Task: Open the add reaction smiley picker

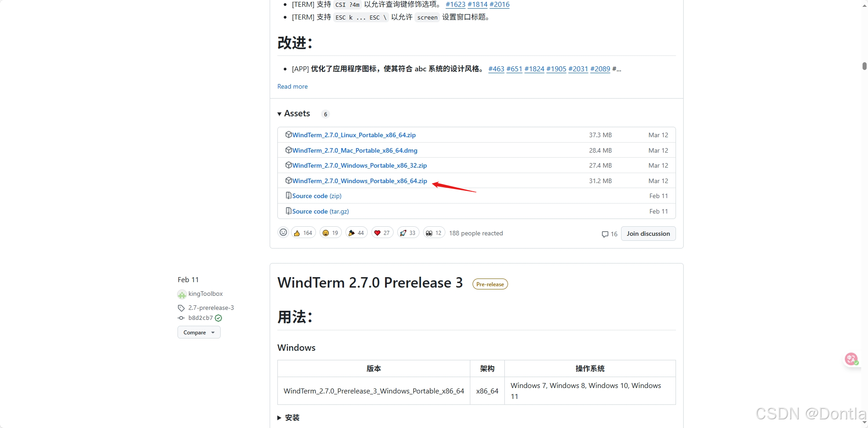Action: pos(283,233)
